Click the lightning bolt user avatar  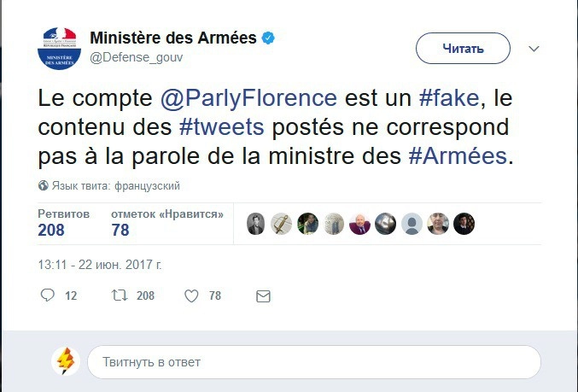66,361
